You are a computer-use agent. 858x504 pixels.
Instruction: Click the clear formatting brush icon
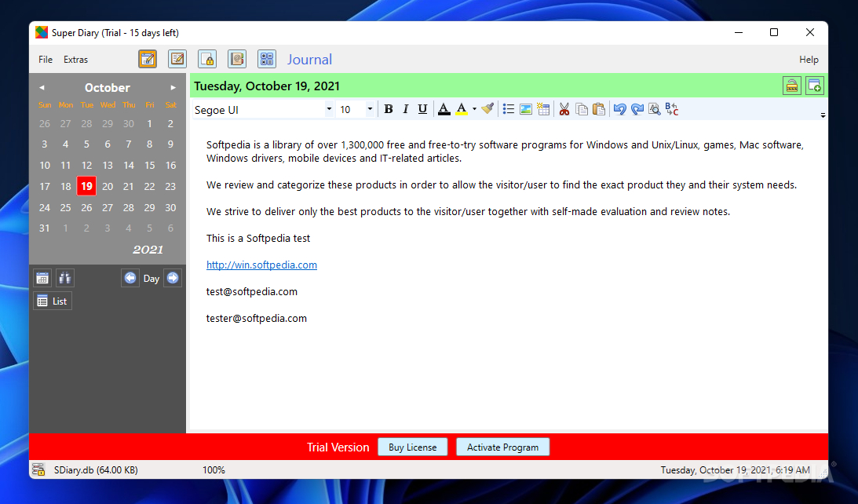tap(487, 109)
